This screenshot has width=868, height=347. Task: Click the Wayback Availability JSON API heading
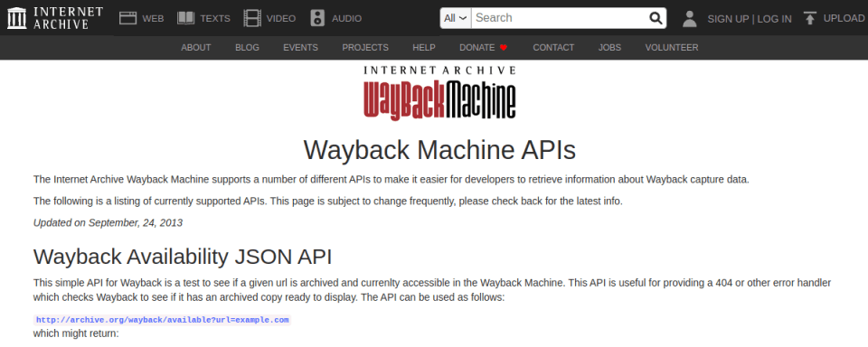point(183,257)
